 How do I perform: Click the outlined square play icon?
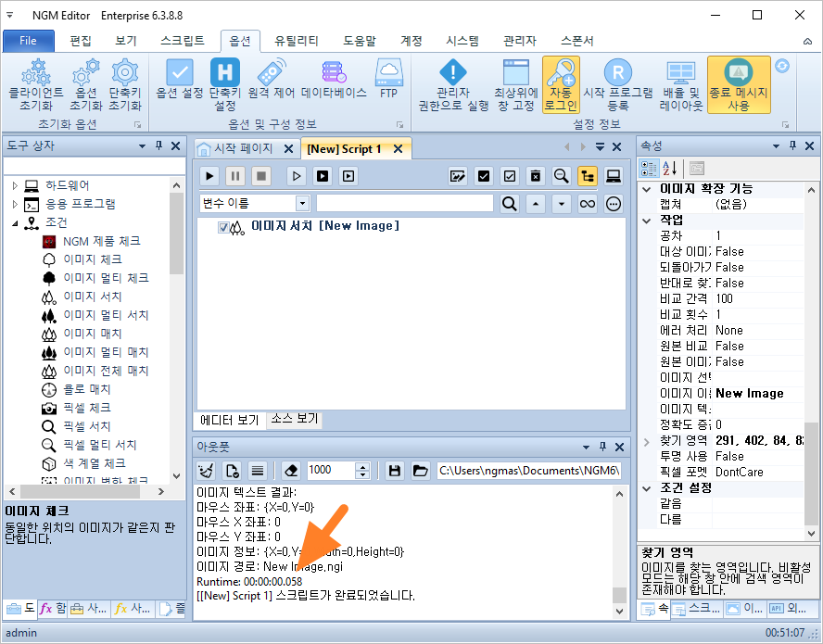(348, 176)
